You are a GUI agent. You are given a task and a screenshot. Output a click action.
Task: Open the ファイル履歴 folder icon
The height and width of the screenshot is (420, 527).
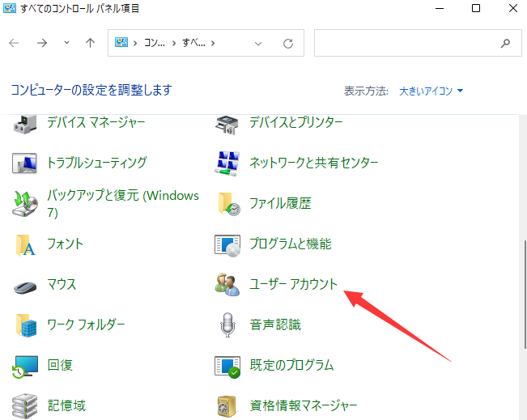tap(228, 204)
